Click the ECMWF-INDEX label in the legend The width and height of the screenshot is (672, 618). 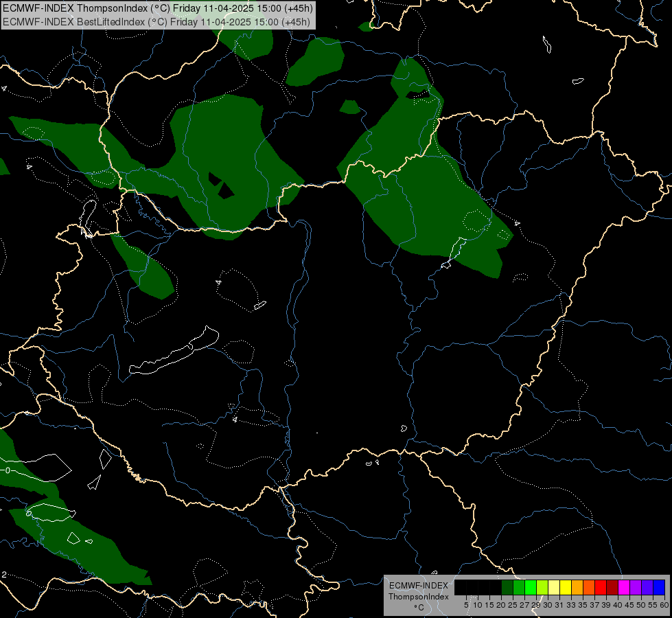point(419,586)
